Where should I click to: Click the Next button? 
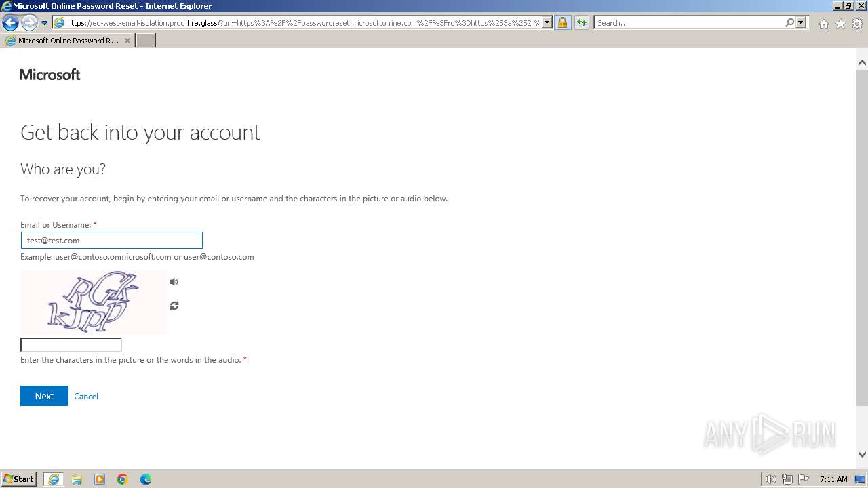coord(44,396)
